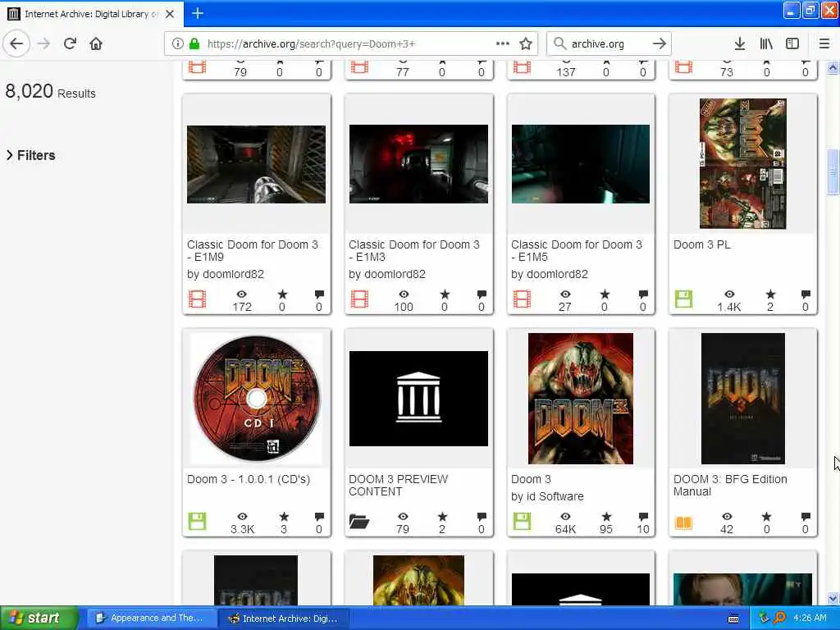Open the browser home page

96,43
